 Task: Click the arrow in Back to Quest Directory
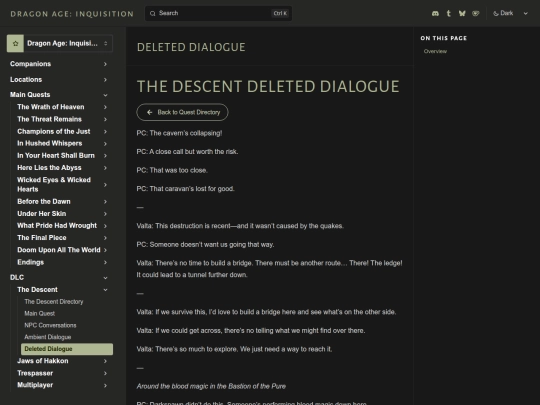149,112
